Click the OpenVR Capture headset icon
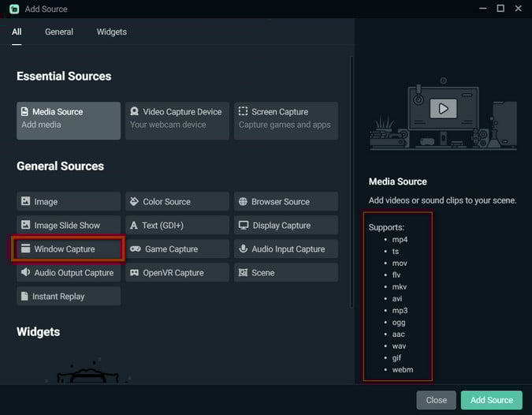This screenshot has width=532, height=415. pyautogui.click(x=134, y=273)
